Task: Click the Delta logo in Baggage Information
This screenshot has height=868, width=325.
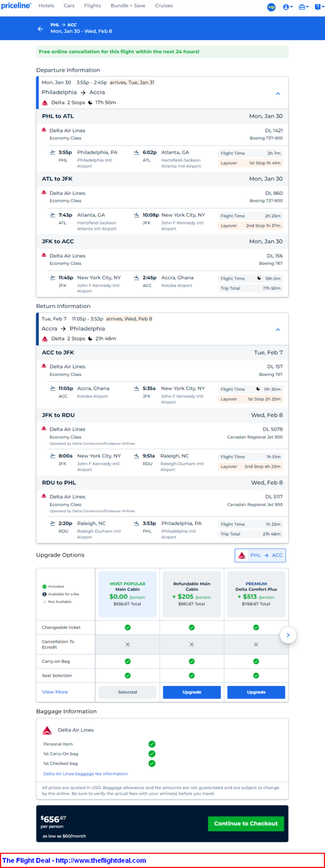Action: click(47, 730)
